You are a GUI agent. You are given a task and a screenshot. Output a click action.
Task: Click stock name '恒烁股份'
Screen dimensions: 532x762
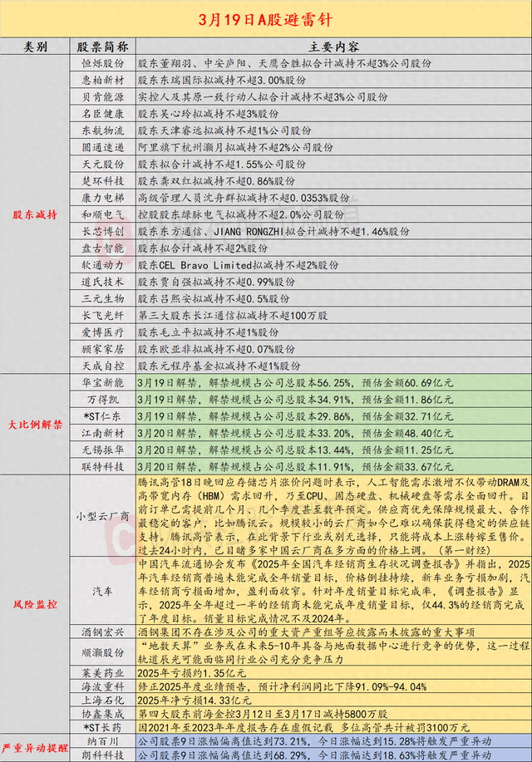click(x=102, y=63)
